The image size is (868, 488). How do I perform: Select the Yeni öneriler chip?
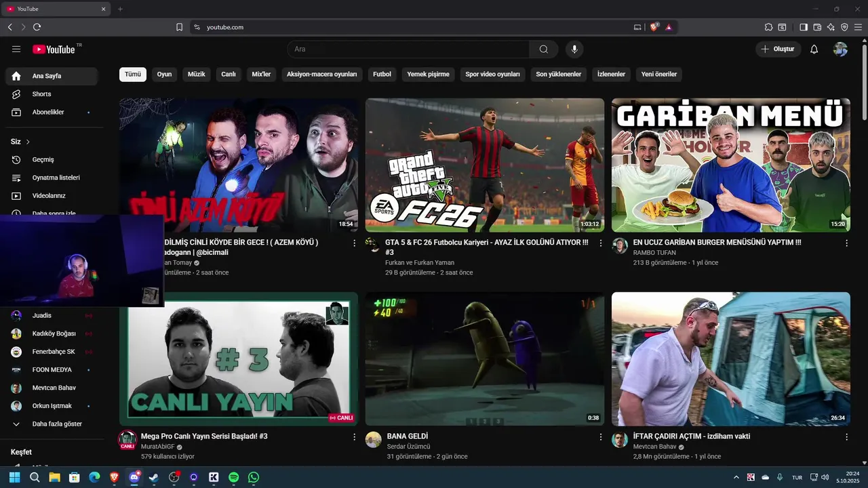coord(659,75)
